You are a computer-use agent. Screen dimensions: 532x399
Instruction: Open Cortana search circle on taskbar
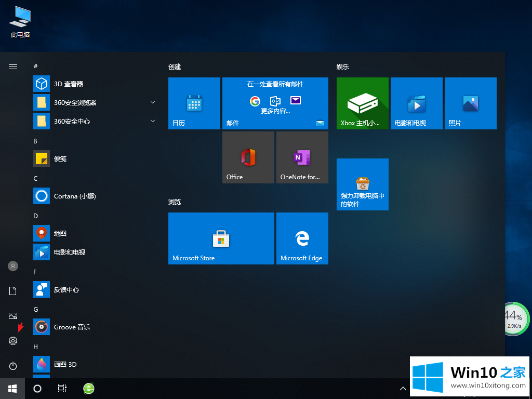pyautogui.click(x=37, y=389)
